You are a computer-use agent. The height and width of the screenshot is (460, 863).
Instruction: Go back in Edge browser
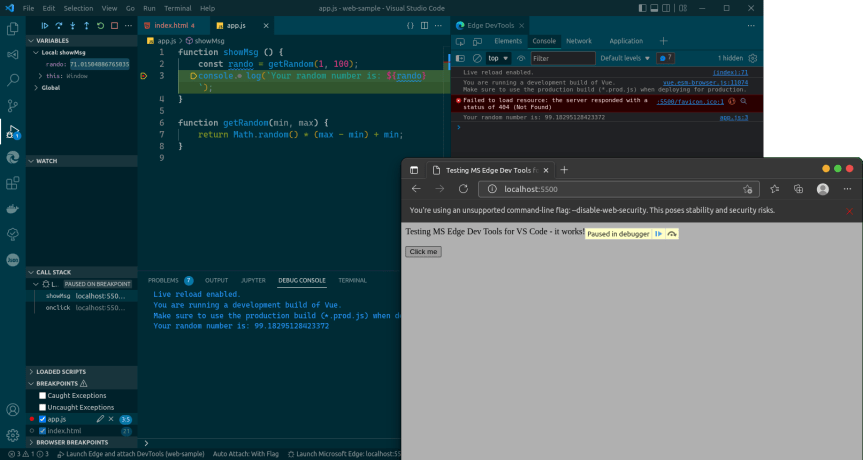point(416,189)
